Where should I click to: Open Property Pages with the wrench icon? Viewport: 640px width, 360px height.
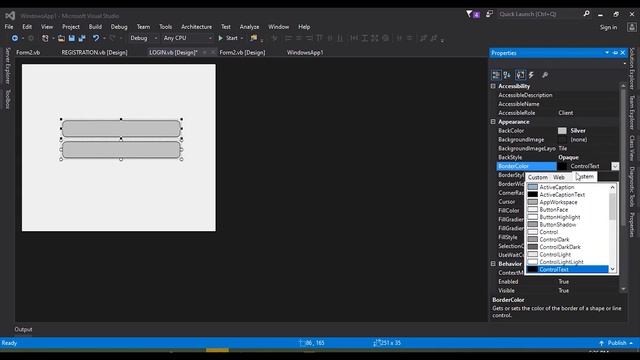coord(545,75)
